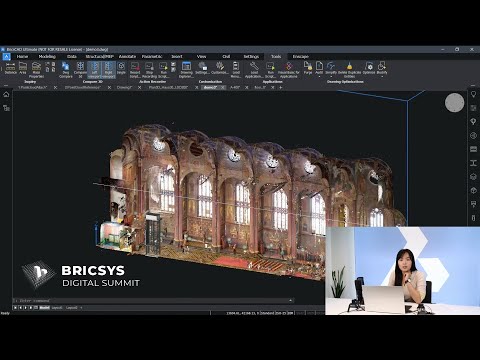Launch the Dwg Compare tool
480x360 pixels.
pyautogui.click(x=66, y=70)
